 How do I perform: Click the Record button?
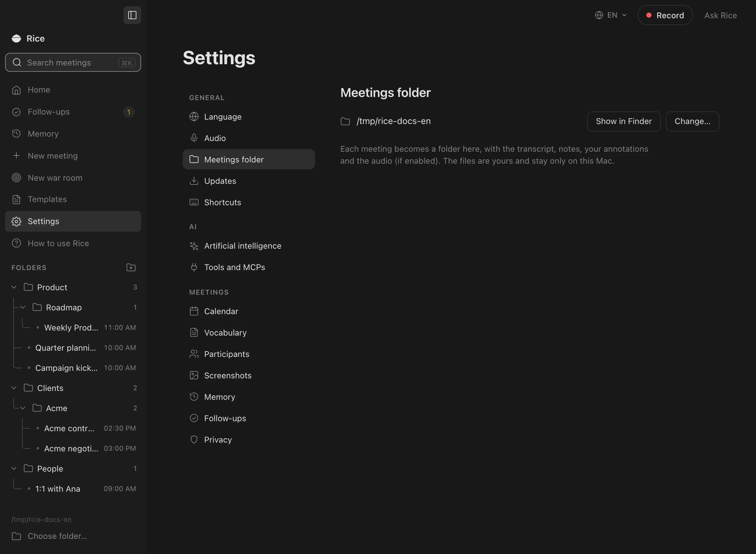pyautogui.click(x=665, y=15)
